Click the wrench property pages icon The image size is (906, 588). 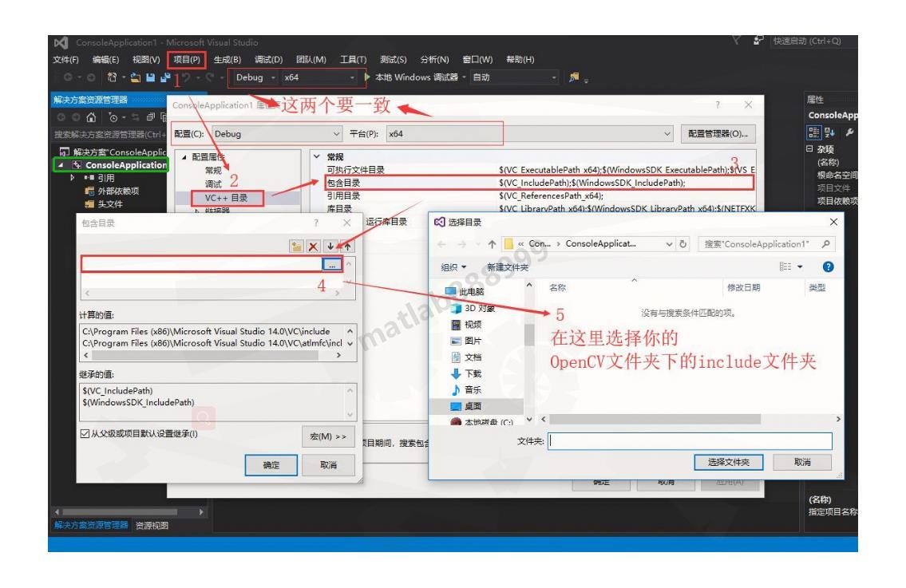849,132
